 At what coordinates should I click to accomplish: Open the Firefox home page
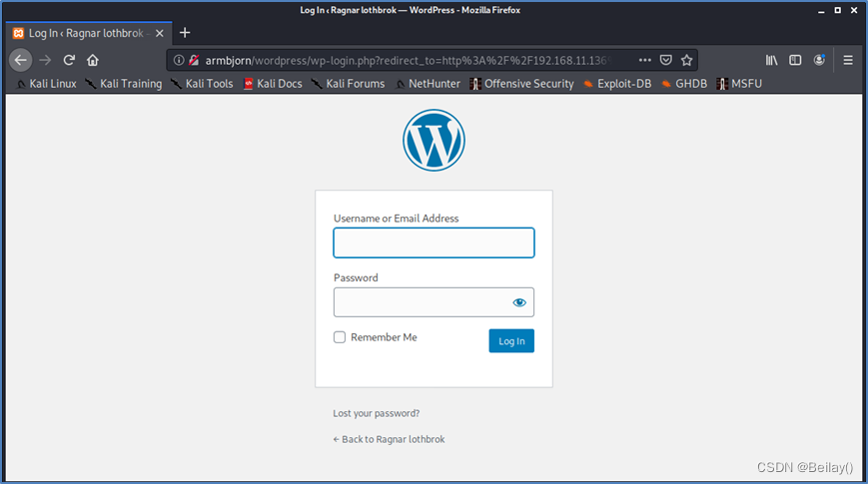93,60
